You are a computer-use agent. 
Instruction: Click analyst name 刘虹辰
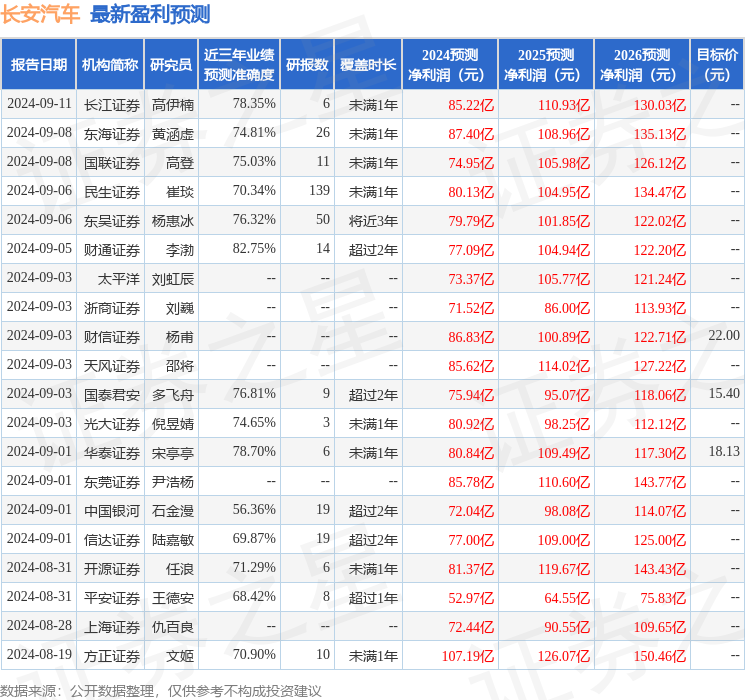click(x=173, y=278)
